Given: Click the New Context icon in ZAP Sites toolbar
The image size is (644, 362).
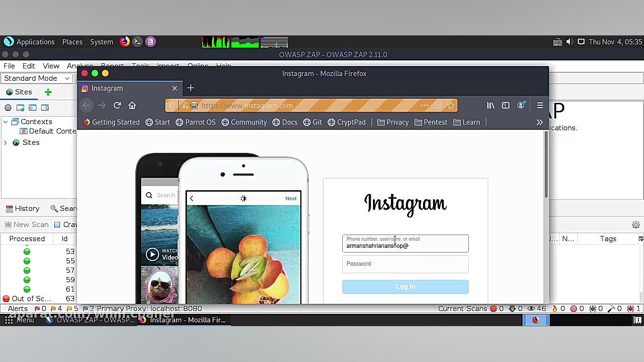Looking at the screenshot, I should [x=20, y=108].
